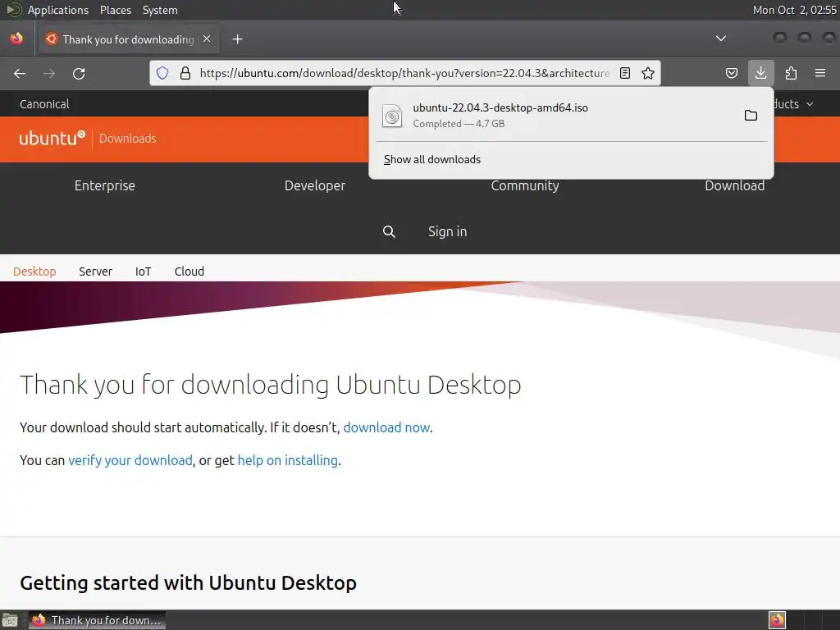
Task: Show downloaded ISO in folder
Action: tap(751, 115)
